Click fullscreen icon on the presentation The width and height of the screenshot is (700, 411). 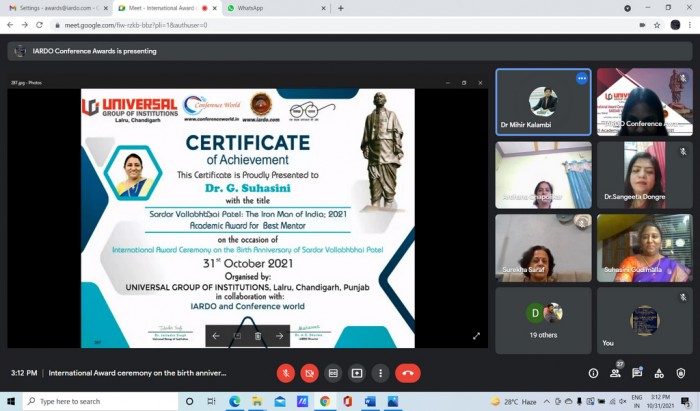tap(476, 336)
